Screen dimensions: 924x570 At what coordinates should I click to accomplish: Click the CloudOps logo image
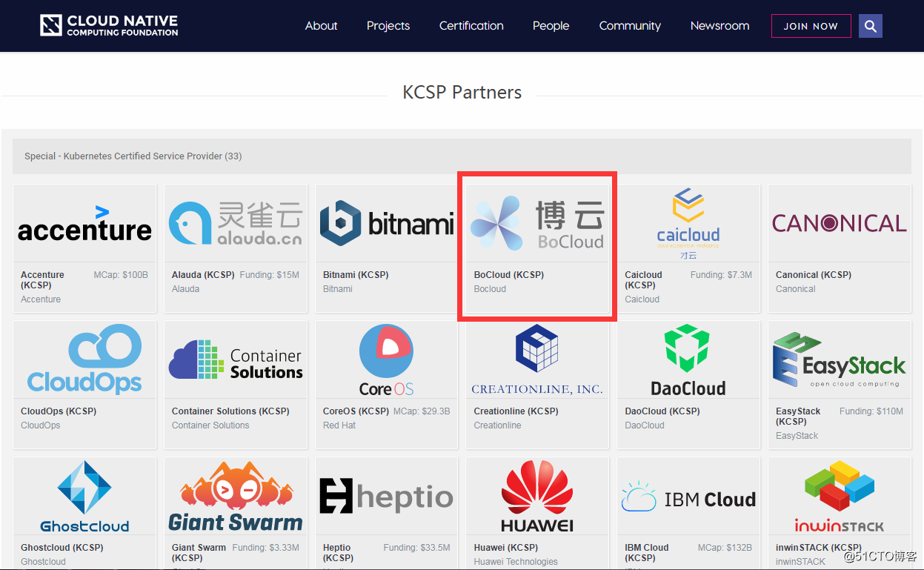[x=84, y=359]
